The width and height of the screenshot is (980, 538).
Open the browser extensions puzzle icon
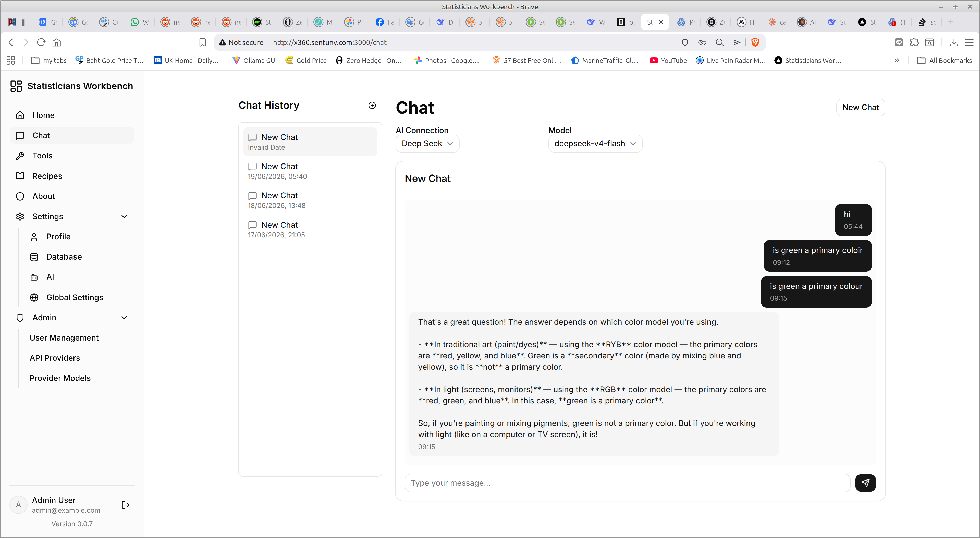(914, 42)
